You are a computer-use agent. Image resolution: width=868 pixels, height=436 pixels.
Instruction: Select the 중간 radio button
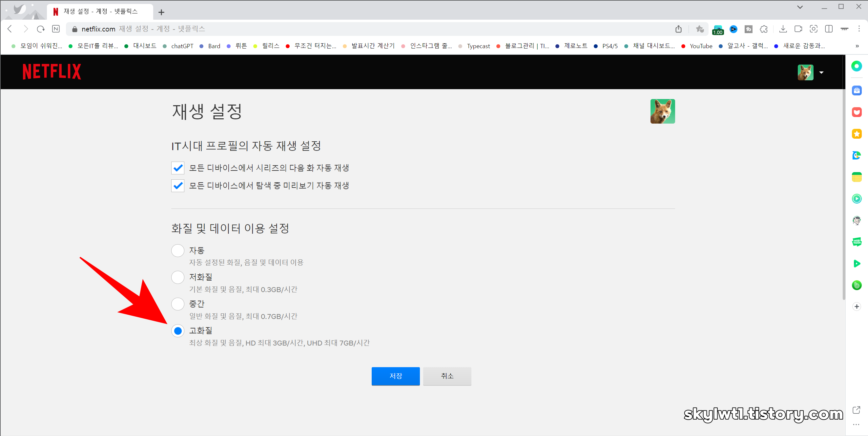[x=177, y=304]
